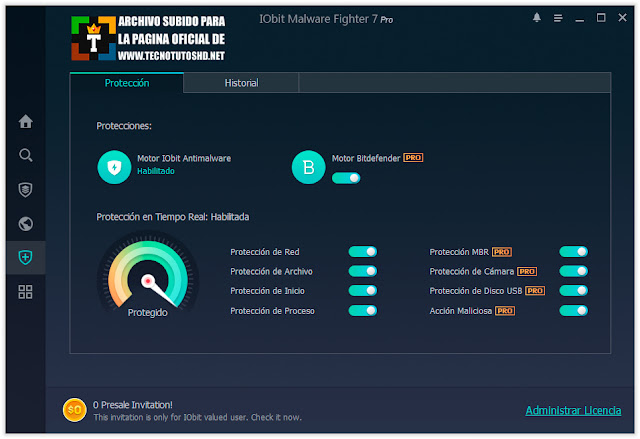Open the Historial tab
The width and height of the screenshot is (640, 439).
click(241, 83)
